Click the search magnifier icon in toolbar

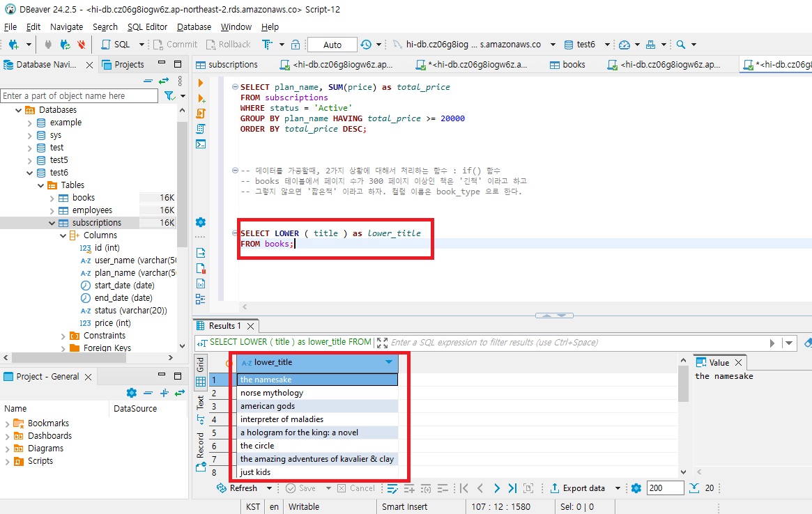681,45
